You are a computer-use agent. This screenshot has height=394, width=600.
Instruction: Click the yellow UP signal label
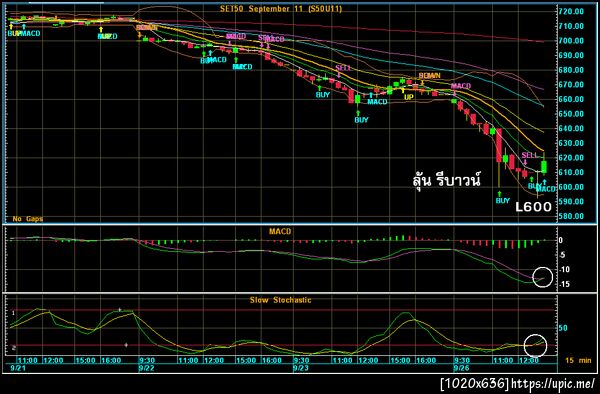coord(409,97)
